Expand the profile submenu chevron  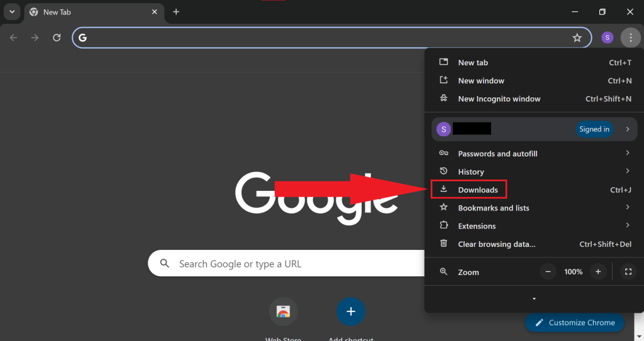pos(628,129)
